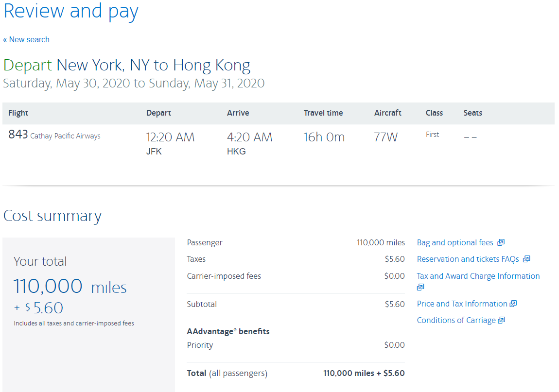Image resolution: width=559 pixels, height=392 pixels.
Task: Click the Flight column header
Action: (x=18, y=113)
